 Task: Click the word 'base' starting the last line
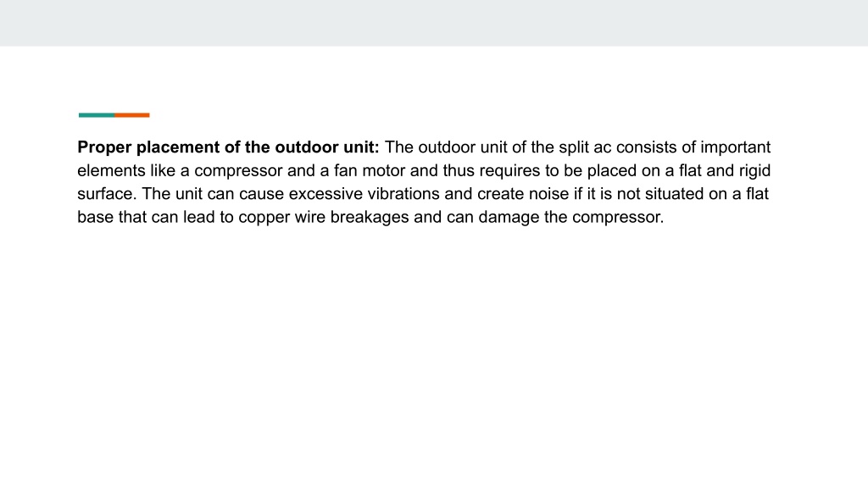(x=95, y=217)
